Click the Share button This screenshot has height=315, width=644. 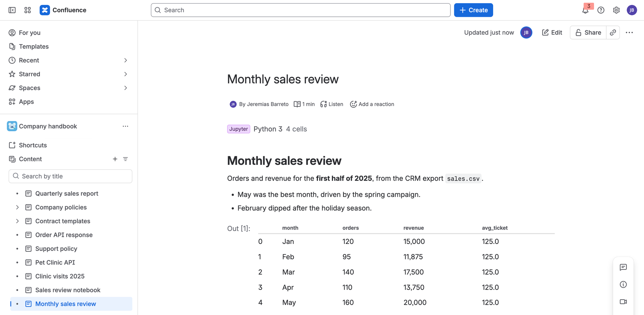(588, 33)
